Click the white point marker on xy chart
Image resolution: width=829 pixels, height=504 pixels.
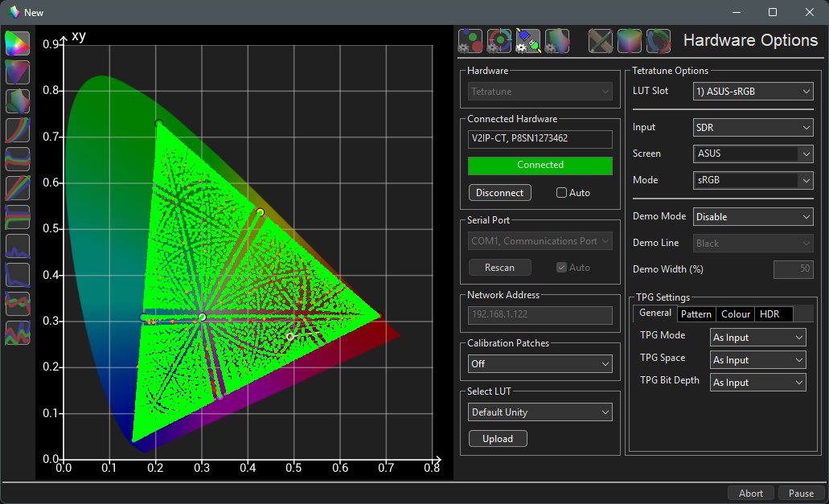point(202,317)
